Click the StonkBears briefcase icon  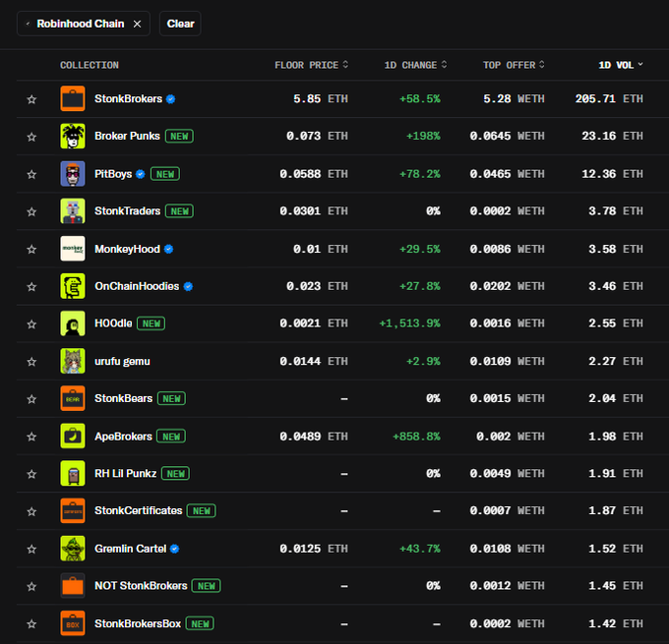[73, 398]
